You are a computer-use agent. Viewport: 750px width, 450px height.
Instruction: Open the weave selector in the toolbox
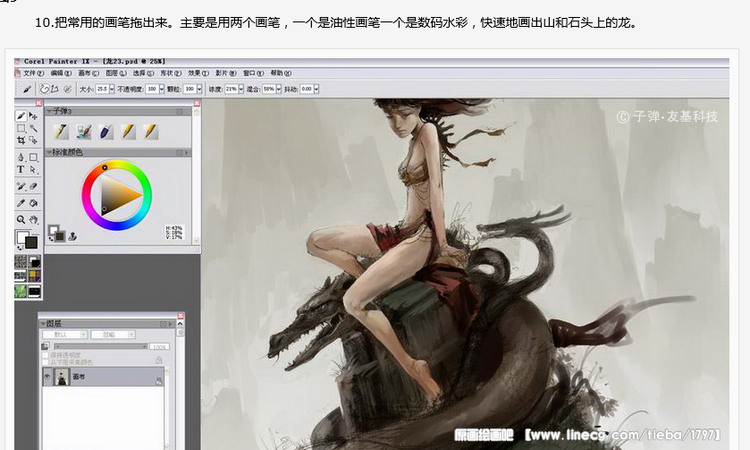tap(34, 276)
